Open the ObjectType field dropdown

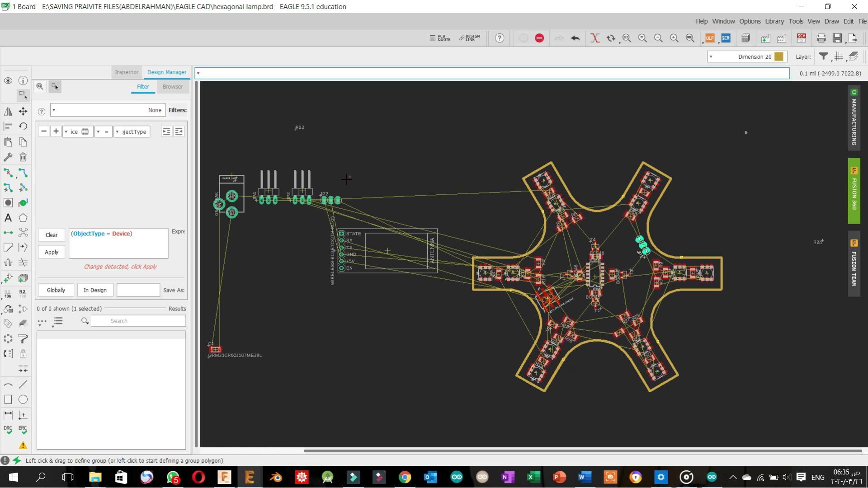pyautogui.click(x=132, y=131)
